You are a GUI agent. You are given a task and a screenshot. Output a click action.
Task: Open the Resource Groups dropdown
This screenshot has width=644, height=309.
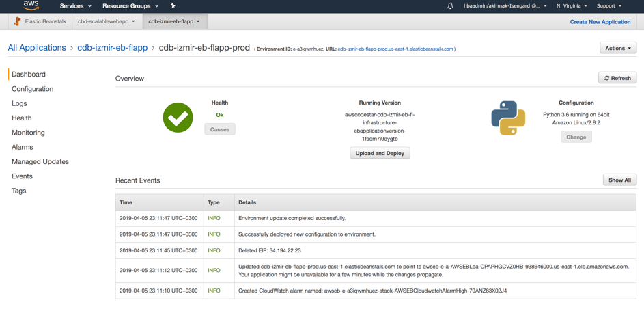[131, 6]
